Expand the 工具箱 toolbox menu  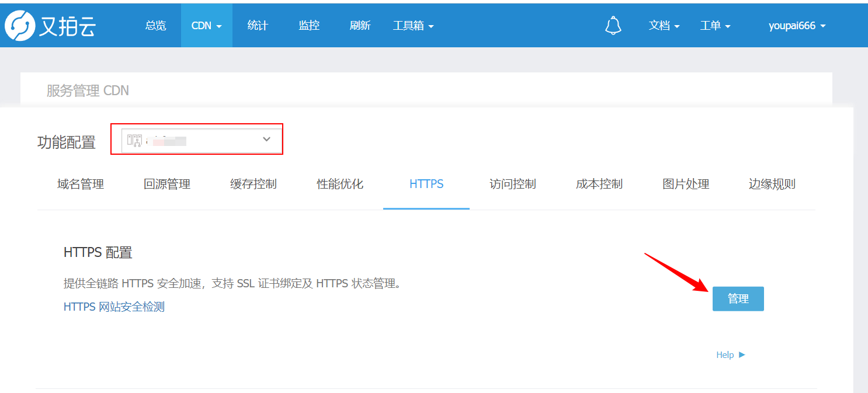pyautogui.click(x=414, y=26)
